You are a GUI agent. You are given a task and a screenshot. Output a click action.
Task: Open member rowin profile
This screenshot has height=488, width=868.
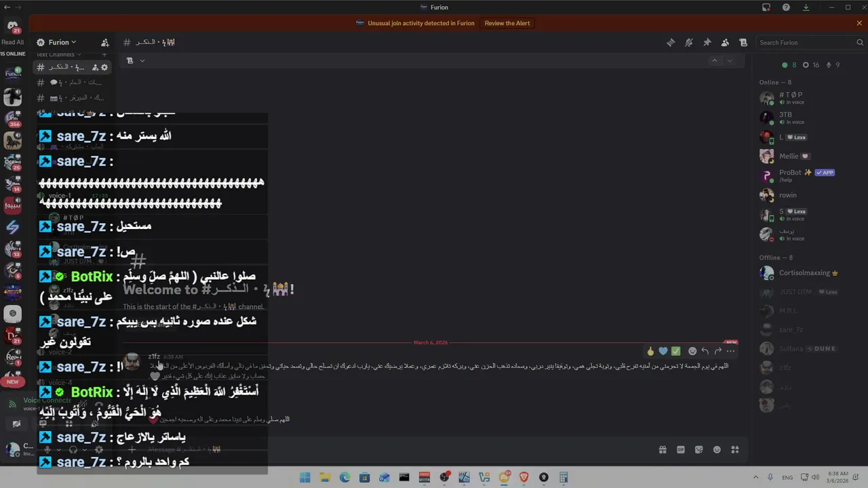804,195
